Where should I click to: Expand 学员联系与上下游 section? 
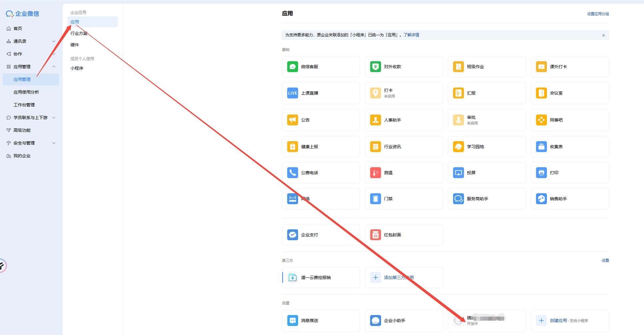[x=54, y=118]
